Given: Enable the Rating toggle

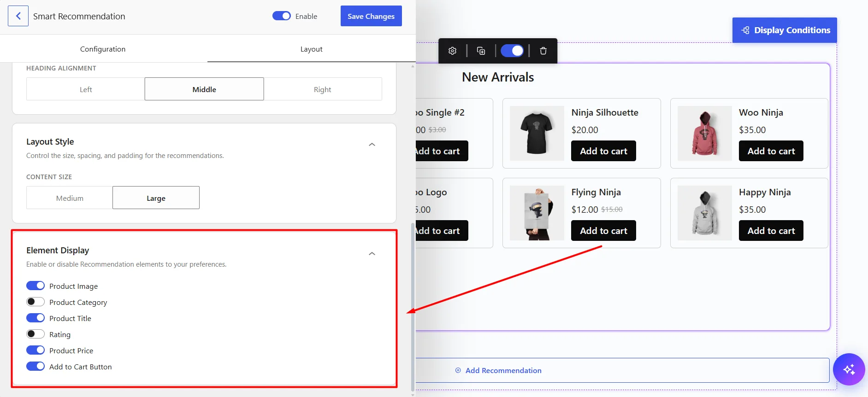Looking at the screenshot, I should pos(35,334).
